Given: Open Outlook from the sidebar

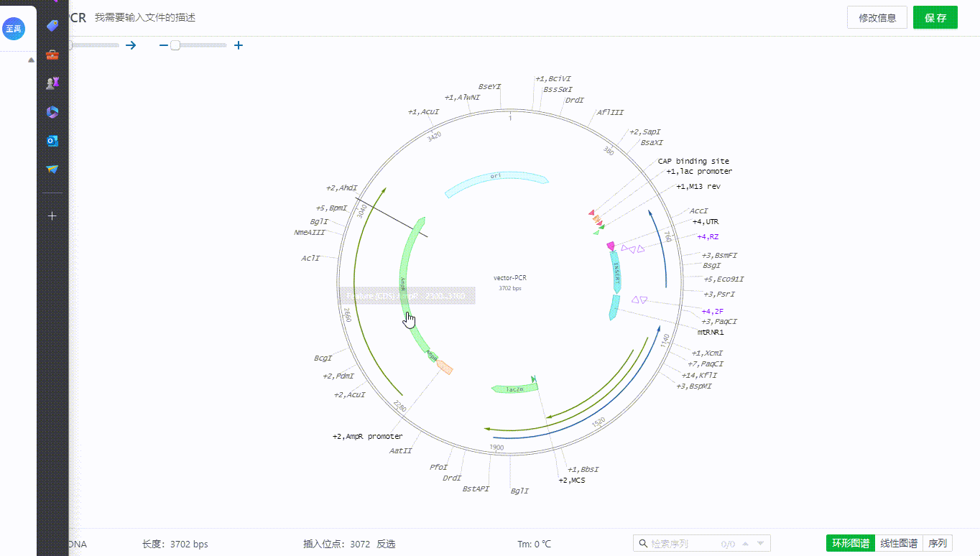Looking at the screenshot, I should (x=52, y=141).
